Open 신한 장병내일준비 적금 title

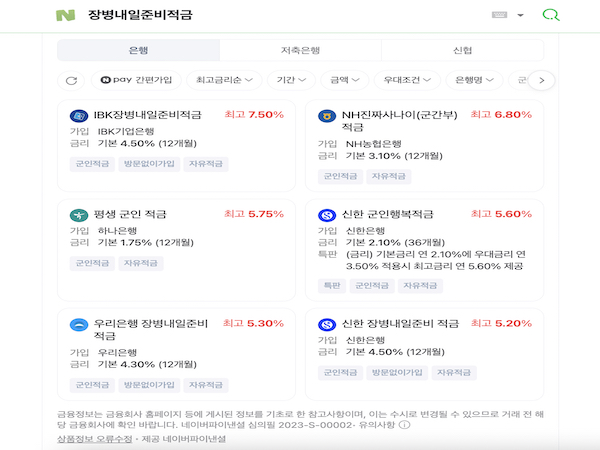pos(400,324)
